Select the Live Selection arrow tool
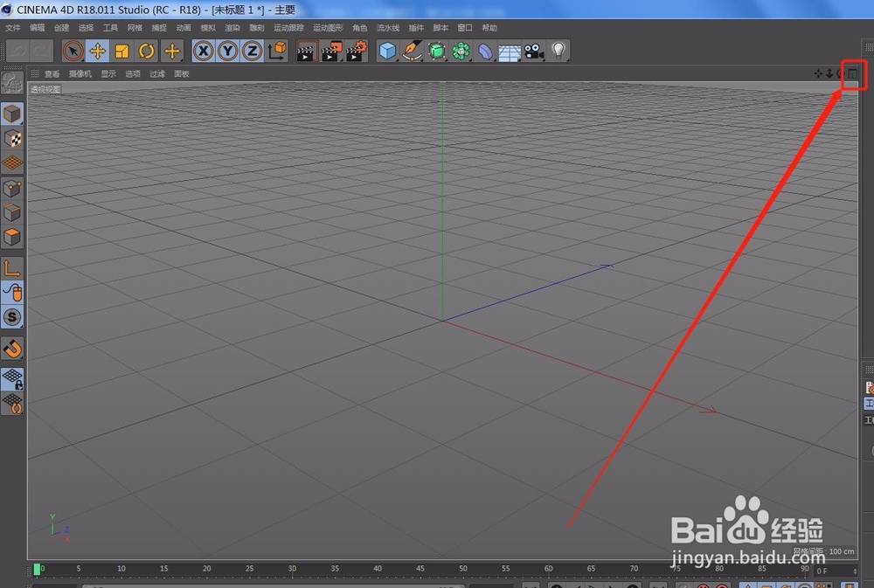Viewport: 874px width, 588px height. pyautogui.click(x=73, y=52)
